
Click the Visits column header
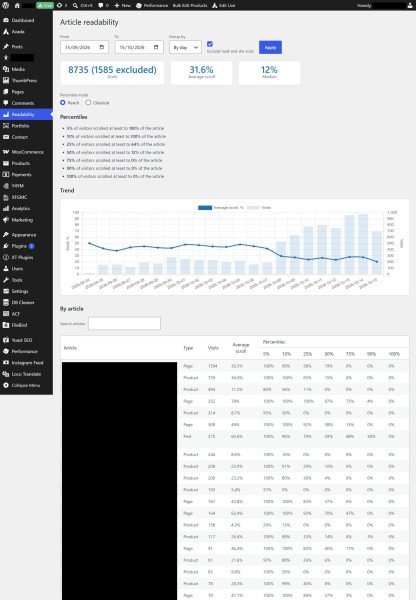click(x=213, y=348)
